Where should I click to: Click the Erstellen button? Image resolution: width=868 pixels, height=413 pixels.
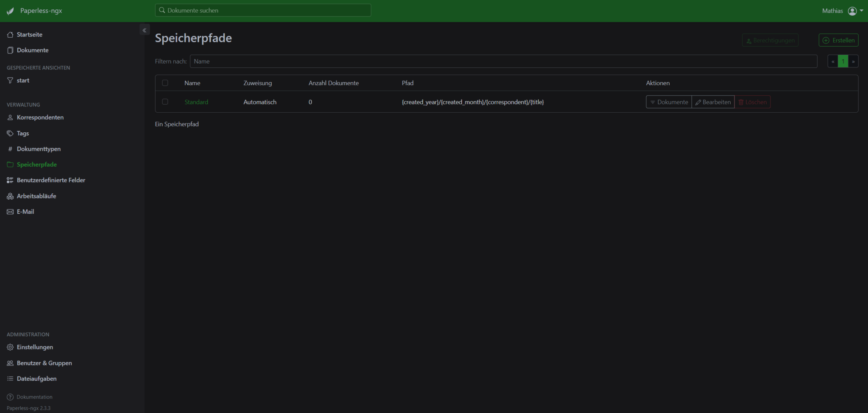(x=839, y=40)
